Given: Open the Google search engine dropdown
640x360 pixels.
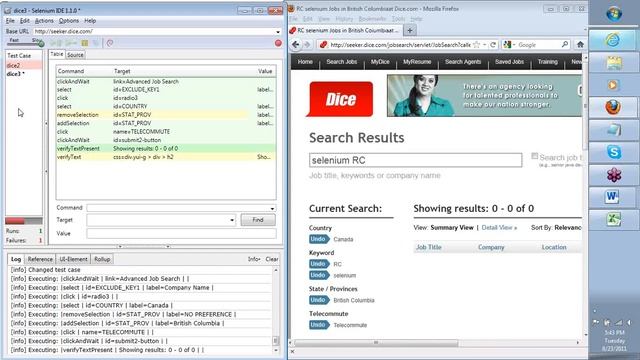Looking at the screenshot, I should (x=509, y=44).
